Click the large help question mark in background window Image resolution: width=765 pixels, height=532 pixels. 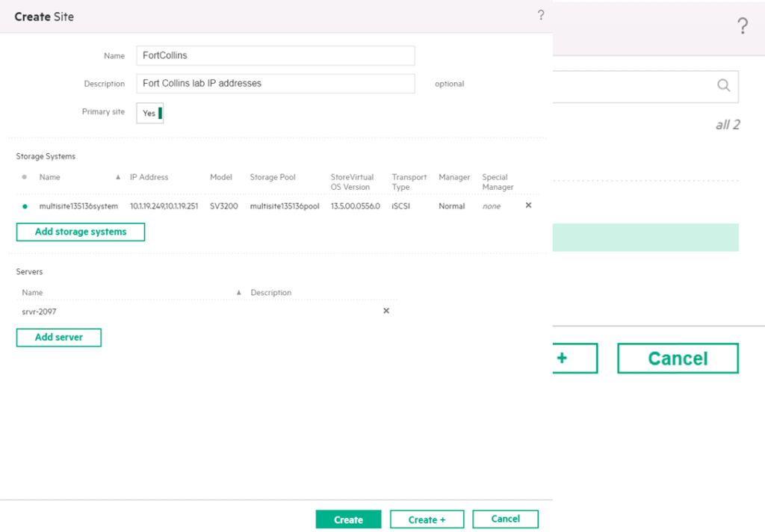click(742, 26)
